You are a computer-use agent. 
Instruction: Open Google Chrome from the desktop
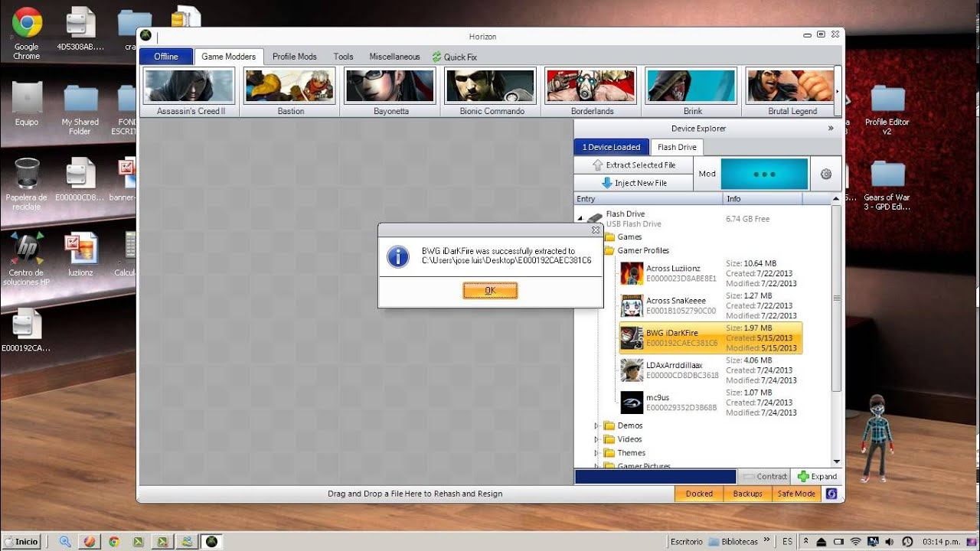(27, 32)
